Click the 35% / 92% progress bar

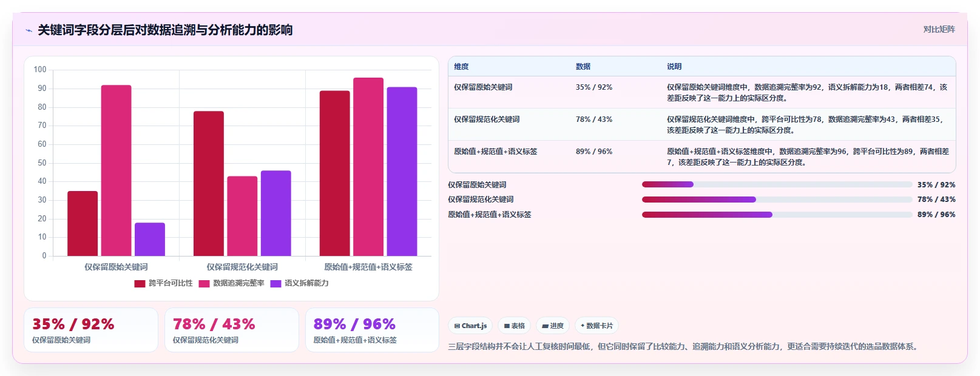[x=777, y=184]
